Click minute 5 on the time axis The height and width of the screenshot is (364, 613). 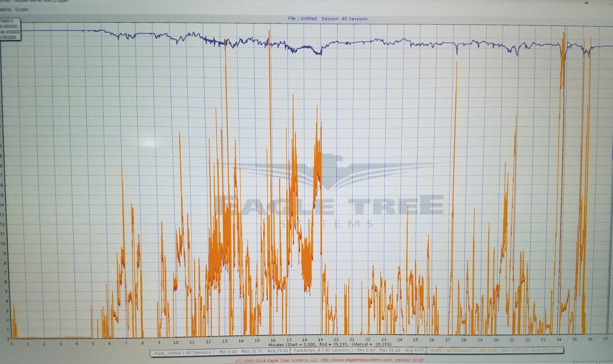[93, 343]
